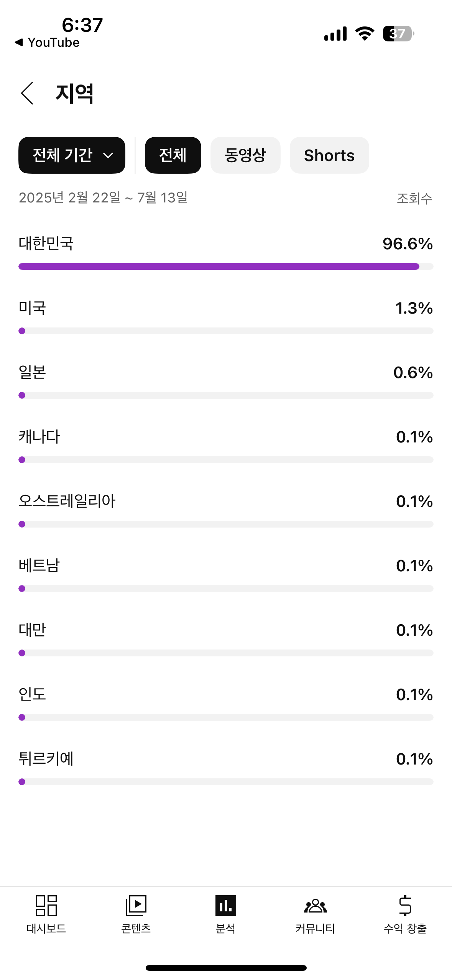Expand the 전체 기간 period dropdown
This screenshot has width=452, height=980.
pyautogui.click(x=72, y=155)
